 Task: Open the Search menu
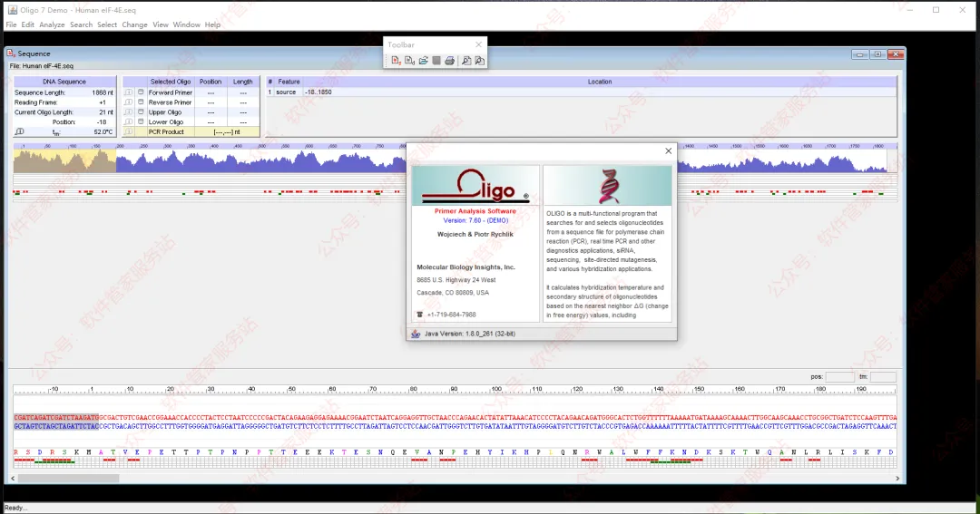[82, 25]
